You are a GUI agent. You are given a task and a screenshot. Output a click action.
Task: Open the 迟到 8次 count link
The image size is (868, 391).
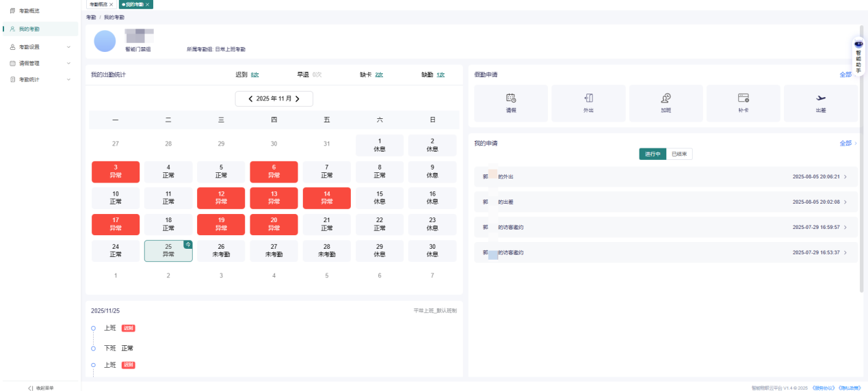pos(254,75)
